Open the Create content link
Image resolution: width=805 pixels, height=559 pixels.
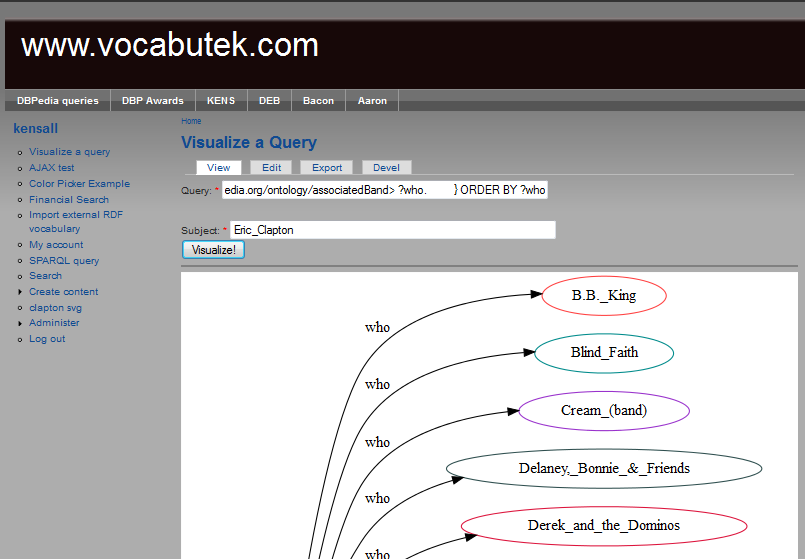coord(63,292)
